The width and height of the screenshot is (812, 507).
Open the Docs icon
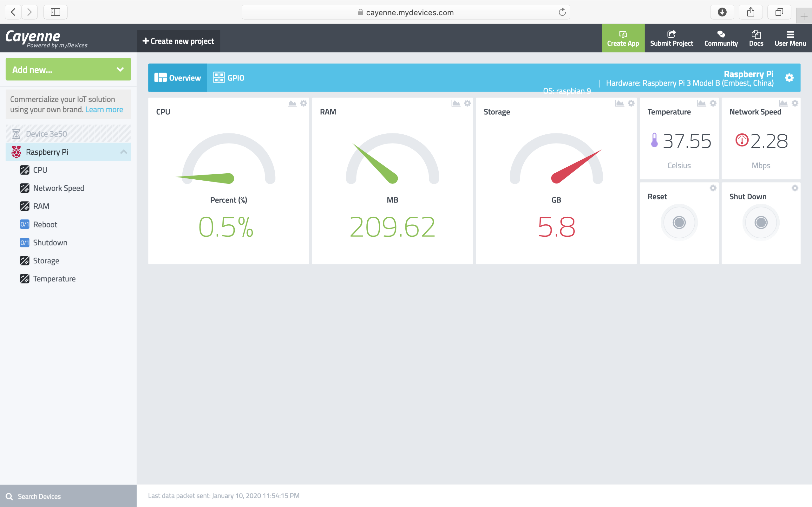click(x=756, y=38)
